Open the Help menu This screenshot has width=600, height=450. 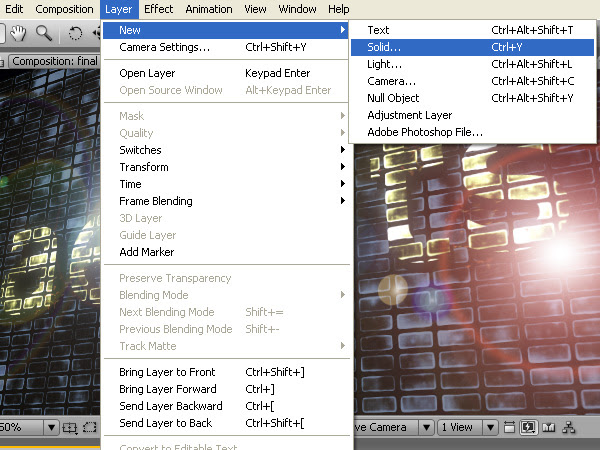point(339,9)
